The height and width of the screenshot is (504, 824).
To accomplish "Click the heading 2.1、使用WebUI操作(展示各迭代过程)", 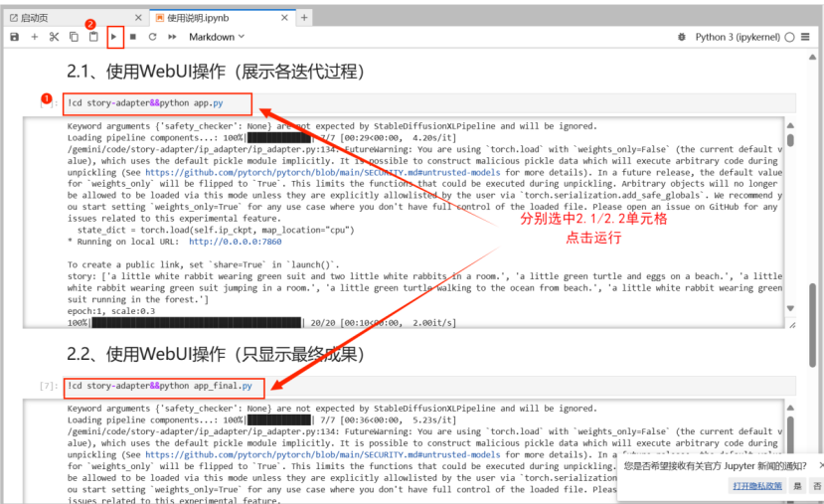I will [216, 72].
